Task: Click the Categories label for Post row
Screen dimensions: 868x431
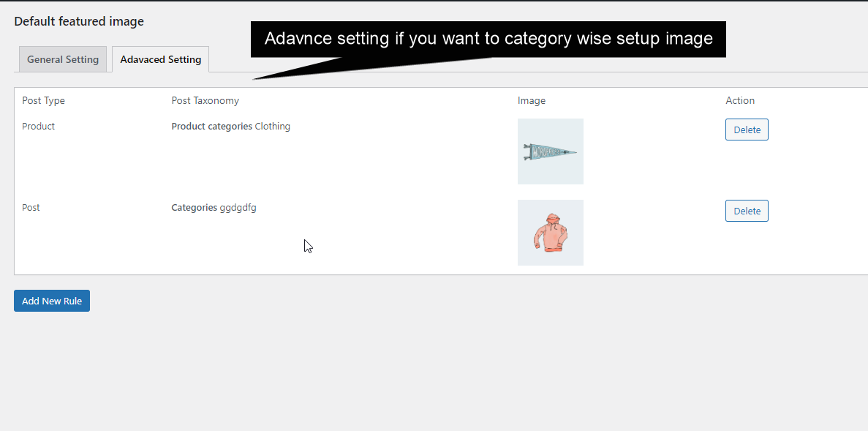Action: point(195,207)
